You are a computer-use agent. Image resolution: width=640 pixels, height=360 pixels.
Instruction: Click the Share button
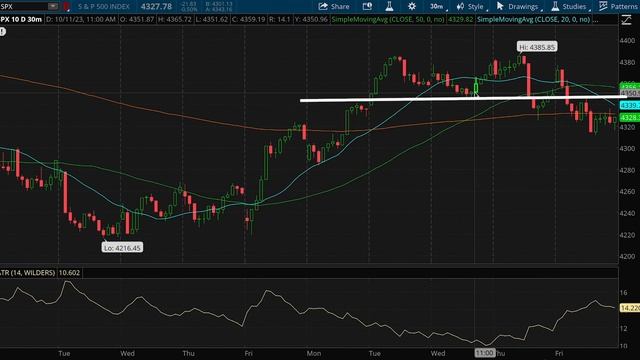coord(334,6)
